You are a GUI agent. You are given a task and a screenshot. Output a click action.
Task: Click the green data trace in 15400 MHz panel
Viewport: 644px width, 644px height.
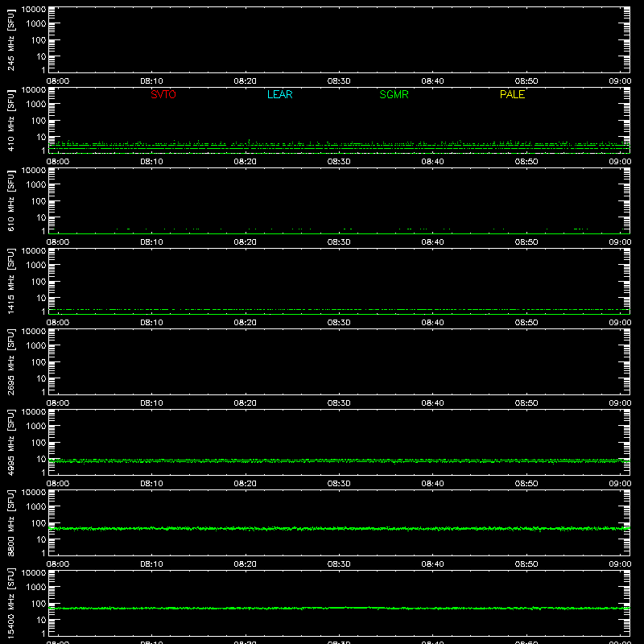pos(339,609)
